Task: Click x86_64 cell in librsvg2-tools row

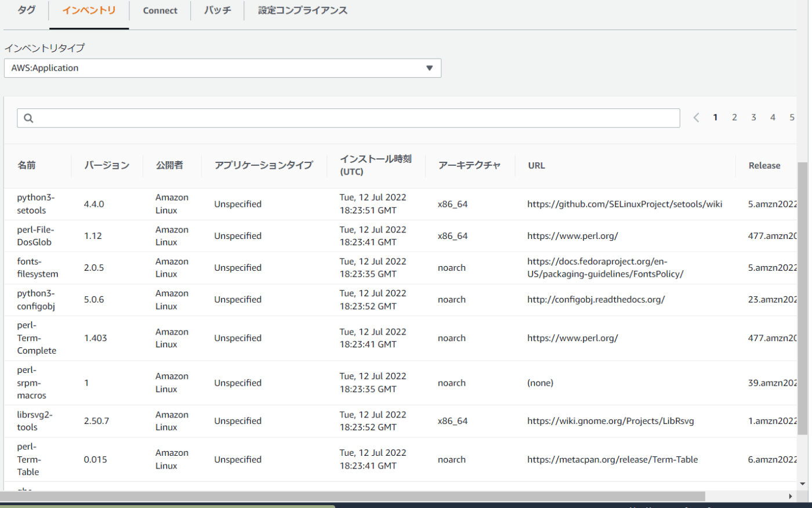Action: (x=453, y=421)
